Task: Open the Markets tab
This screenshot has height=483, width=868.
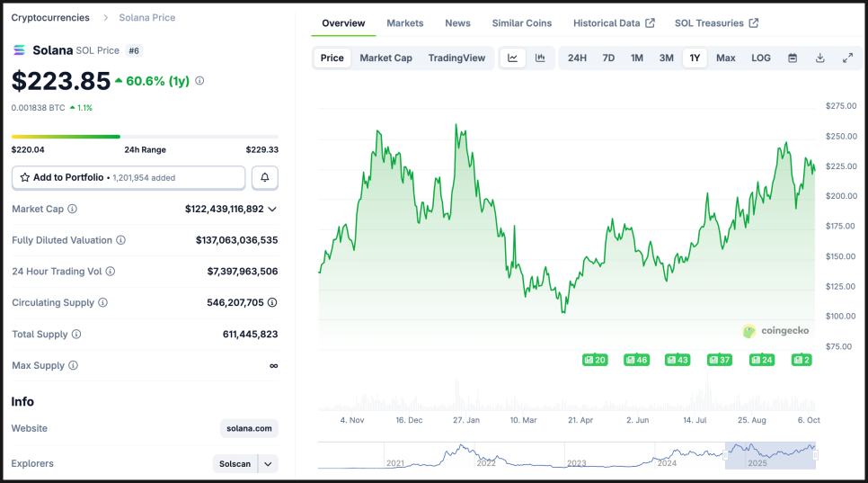Action: point(405,23)
